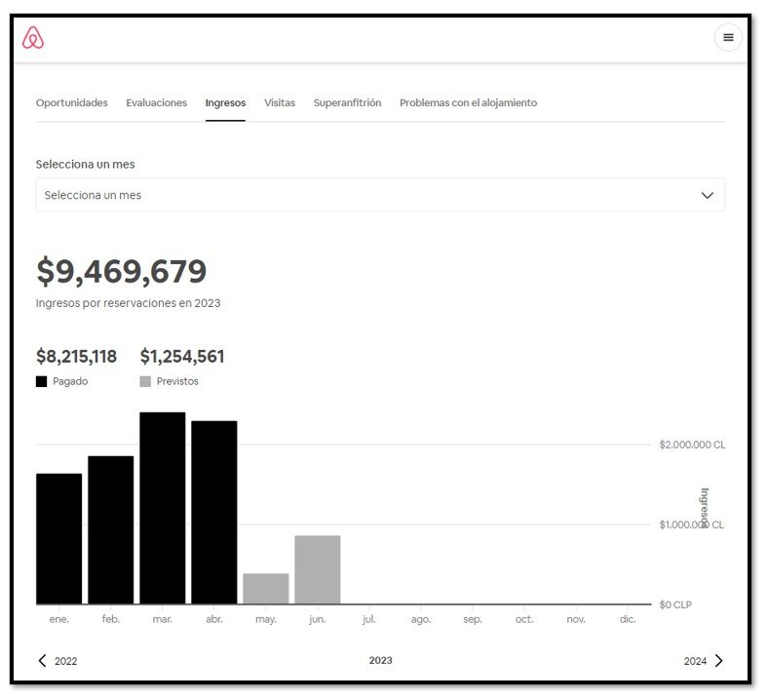Click the gray May projected bar
This screenshot has height=700, width=768.
(265, 589)
